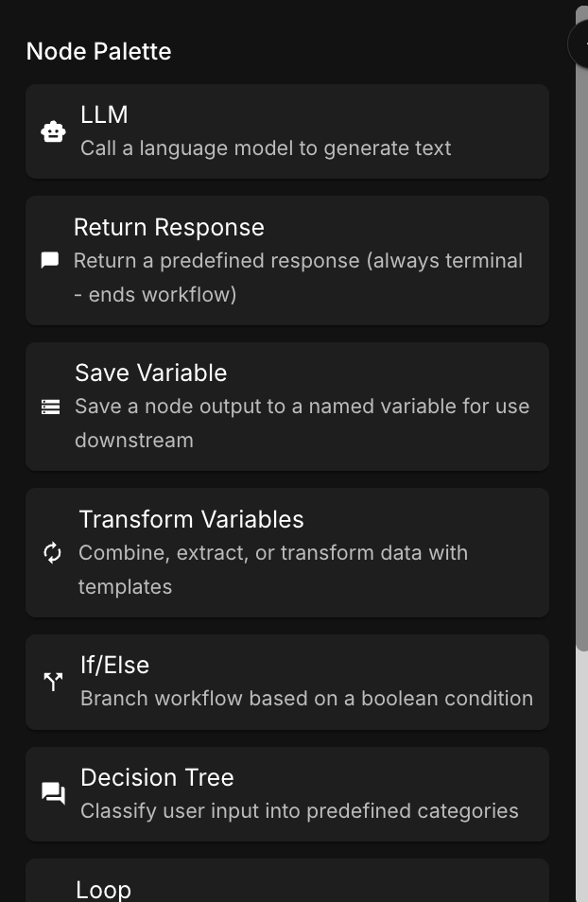Viewport: 588px width, 902px height.
Task: Click "Branch workflow based on a boolean" text
Action: click(x=306, y=699)
